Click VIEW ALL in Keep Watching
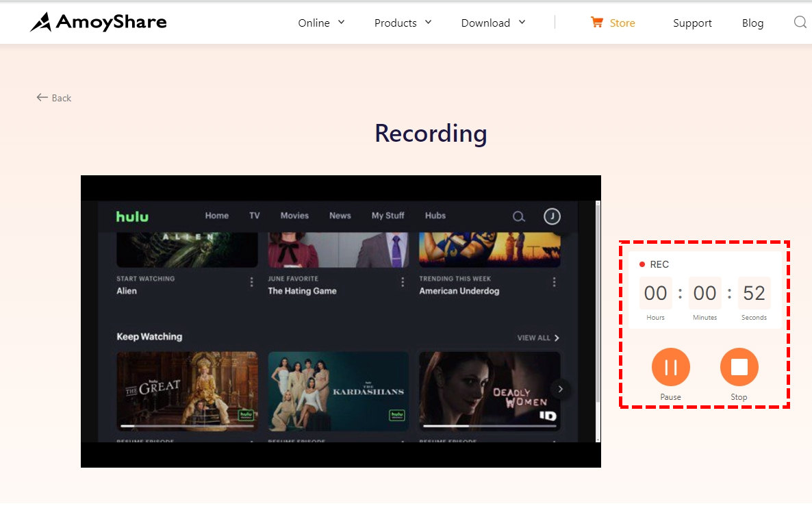This screenshot has width=812, height=506. pyautogui.click(x=538, y=338)
